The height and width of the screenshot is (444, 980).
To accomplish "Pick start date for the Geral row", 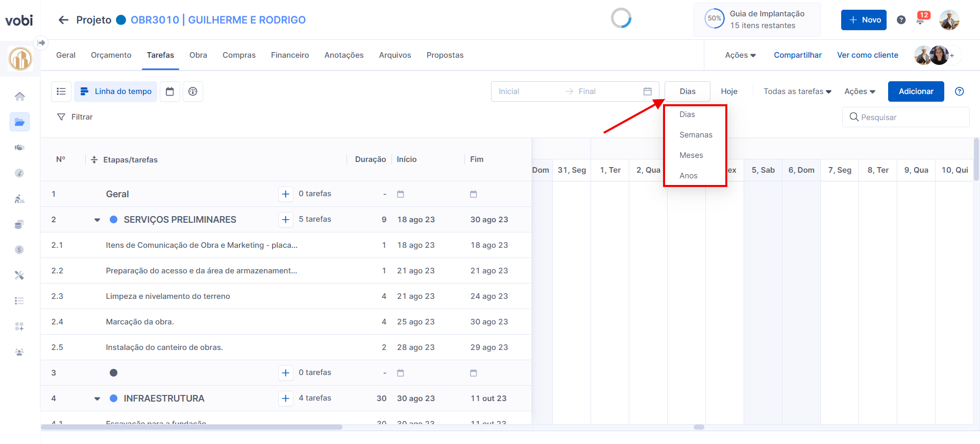I will click(x=401, y=194).
